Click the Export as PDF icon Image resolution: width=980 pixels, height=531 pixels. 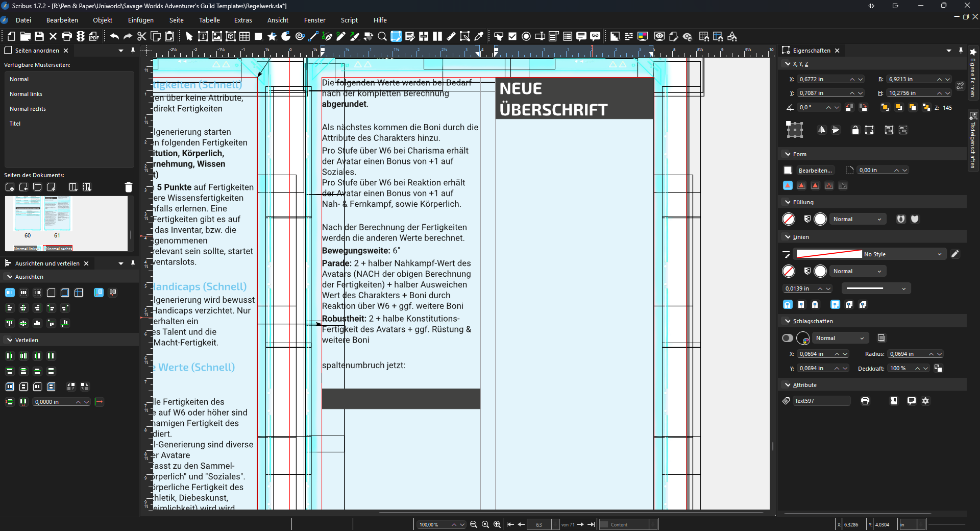click(x=94, y=36)
